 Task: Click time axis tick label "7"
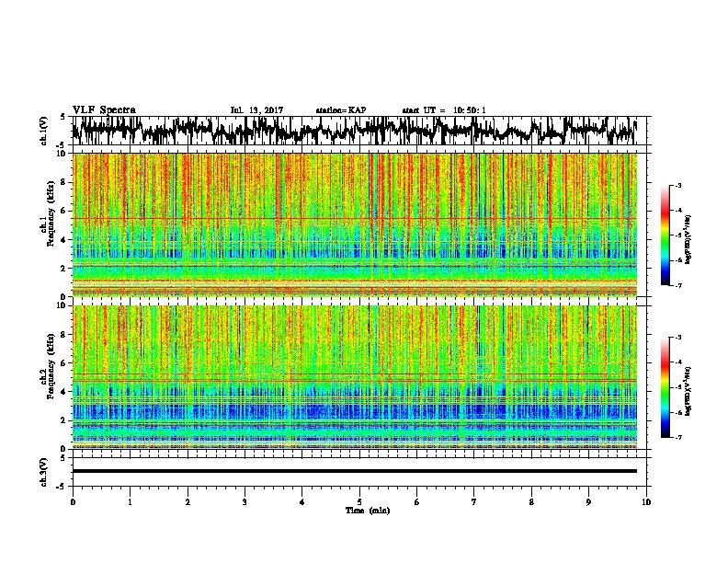(x=474, y=502)
